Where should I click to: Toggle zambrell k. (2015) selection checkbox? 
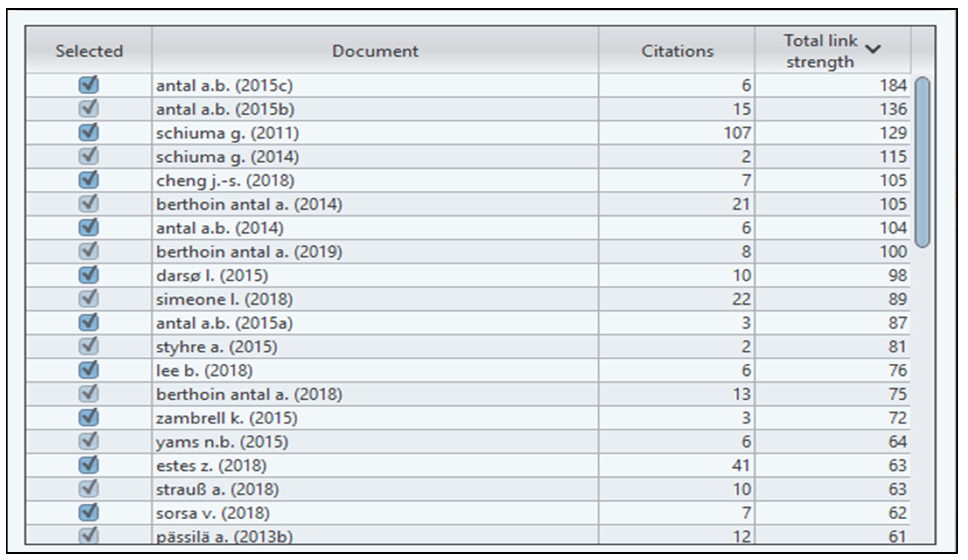(88, 418)
